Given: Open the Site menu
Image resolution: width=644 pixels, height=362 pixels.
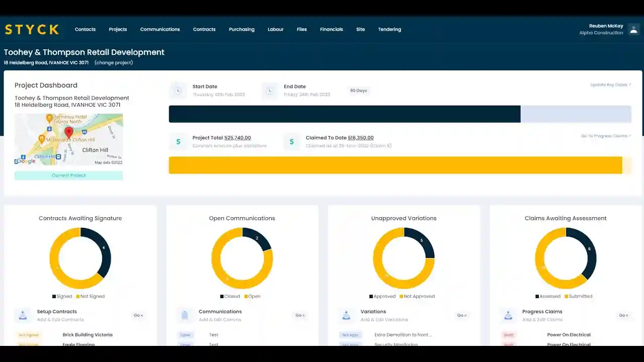Looking at the screenshot, I should click(361, 29).
